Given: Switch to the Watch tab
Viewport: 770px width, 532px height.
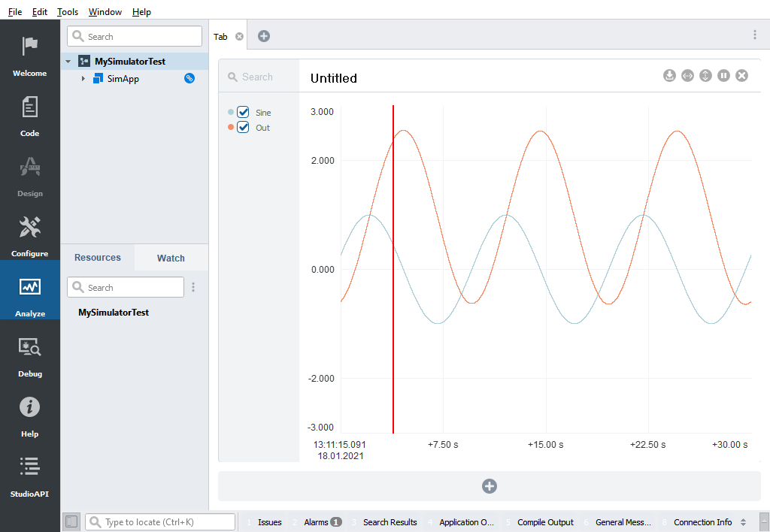Looking at the screenshot, I should [171, 258].
